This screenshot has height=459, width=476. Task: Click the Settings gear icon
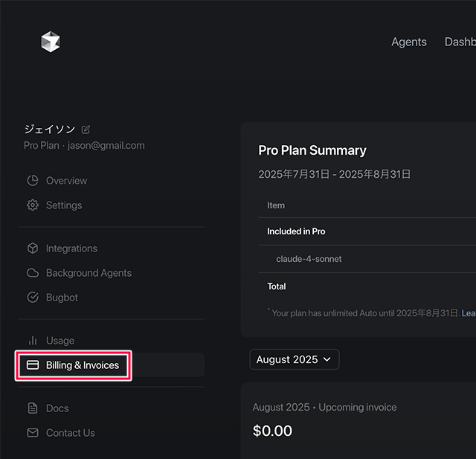coord(33,205)
